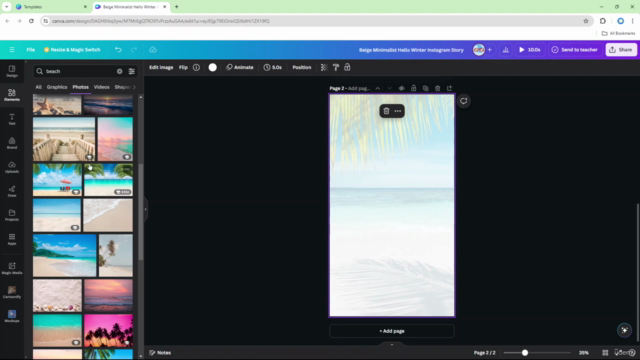Open the Design panel in sidebar
640x360 pixels.
pos(12,71)
